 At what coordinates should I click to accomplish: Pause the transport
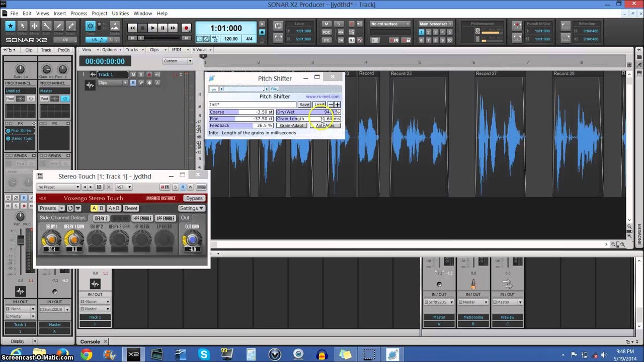click(x=163, y=28)
